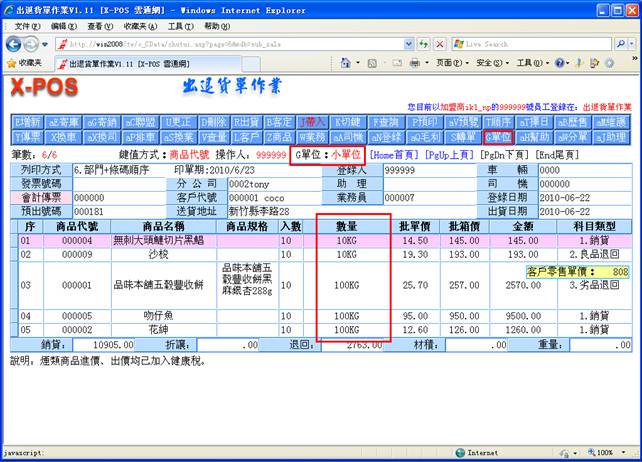The image size is (642, 462).
Task: Expand the address bar URL dropdown arrow
Action: [x=408, y=44]
